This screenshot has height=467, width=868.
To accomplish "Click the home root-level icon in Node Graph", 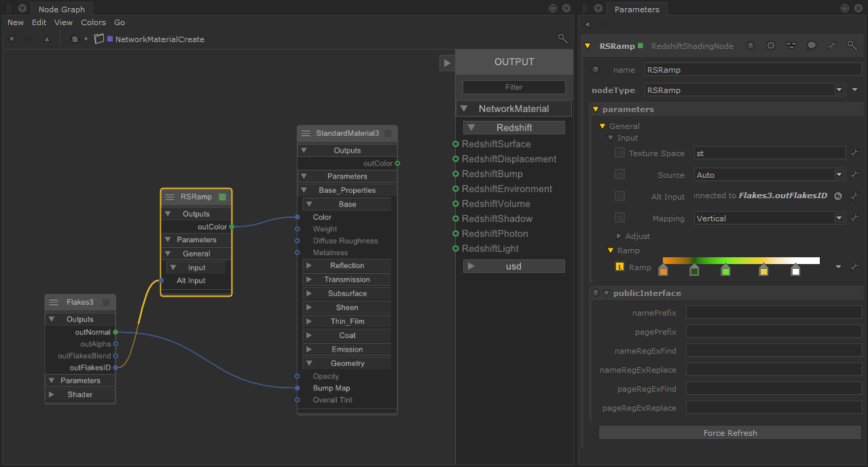I will tap(75, 39).
